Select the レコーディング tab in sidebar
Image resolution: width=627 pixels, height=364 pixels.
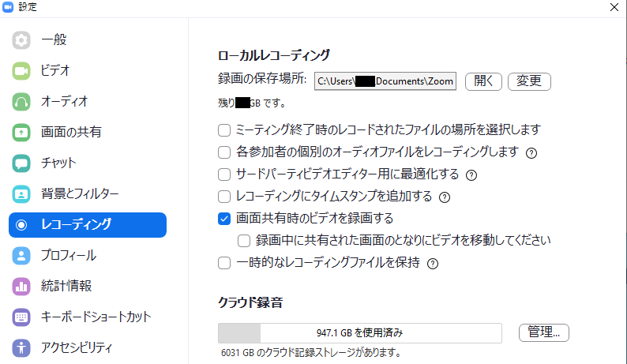click(87, 224)
